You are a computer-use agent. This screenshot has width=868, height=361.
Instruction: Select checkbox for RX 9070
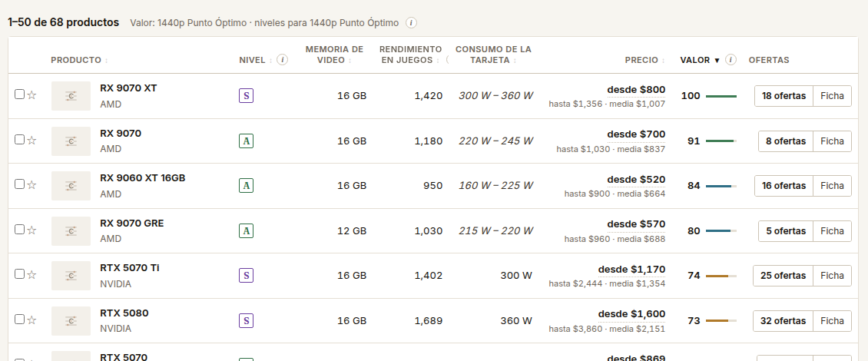pyautogui.click(x=19, y=140)
